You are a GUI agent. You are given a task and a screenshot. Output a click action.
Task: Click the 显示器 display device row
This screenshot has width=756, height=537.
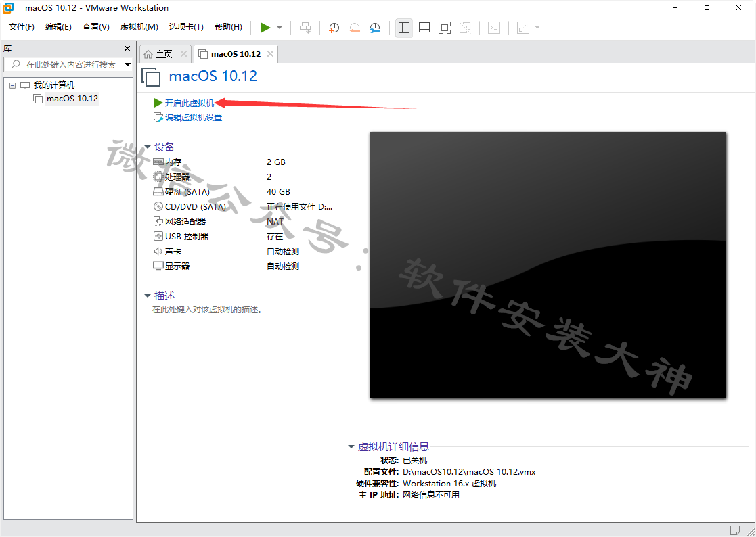tap(242, 266)
